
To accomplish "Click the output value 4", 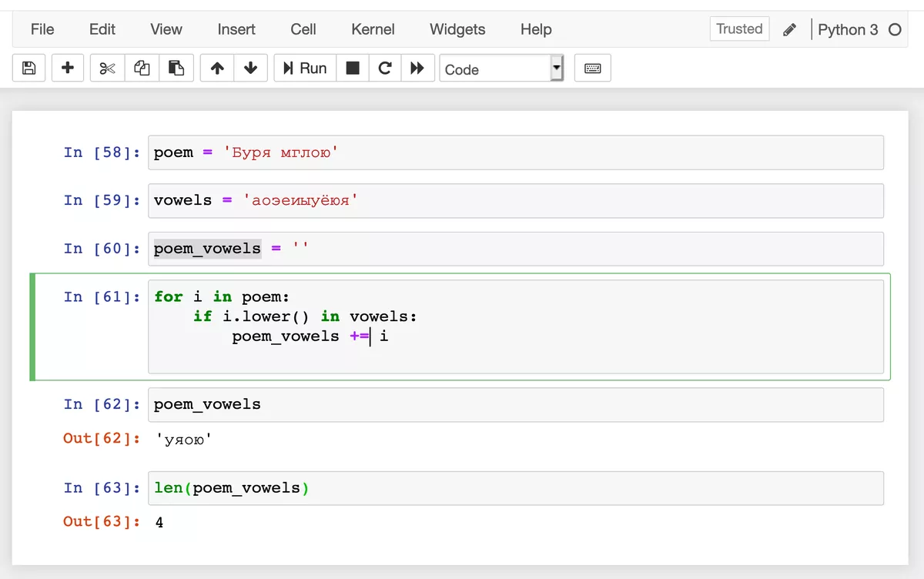I will (x=159, y=523).
